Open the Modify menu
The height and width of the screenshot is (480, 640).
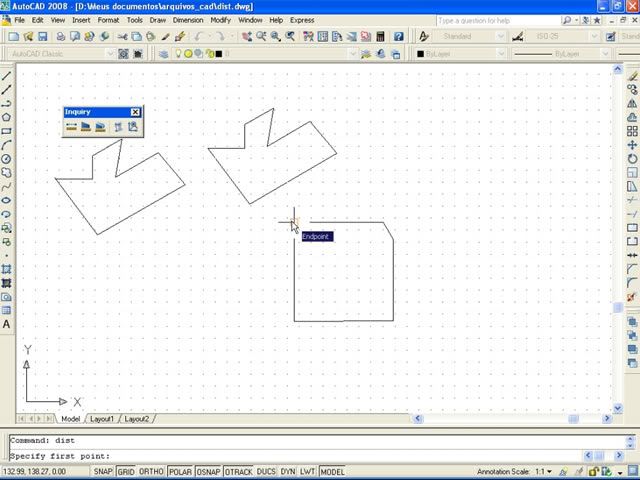point(220,20)
